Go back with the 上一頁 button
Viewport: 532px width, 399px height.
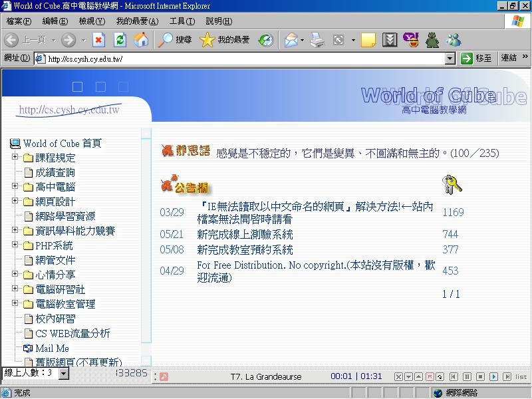coord(25,41)
